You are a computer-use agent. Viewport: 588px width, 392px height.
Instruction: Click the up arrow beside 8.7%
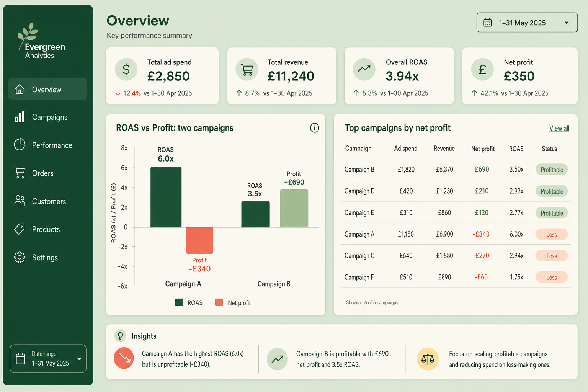[x=239, y=93]
